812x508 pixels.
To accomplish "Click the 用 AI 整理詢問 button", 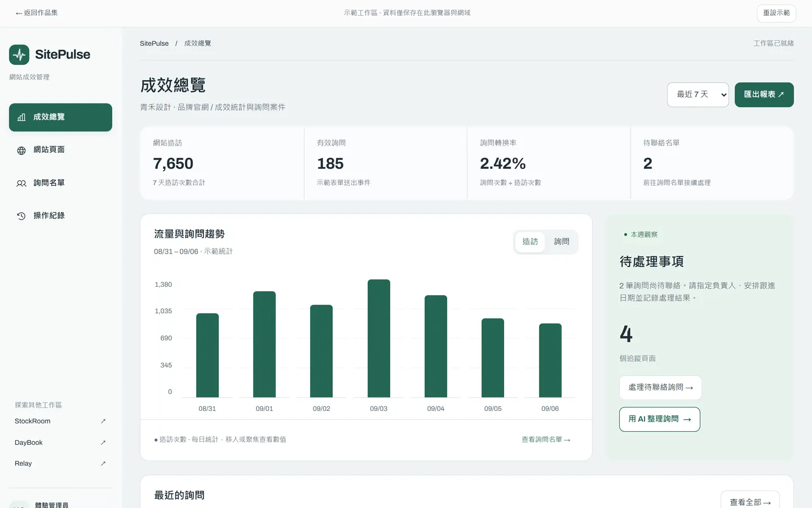I will 660,419.
